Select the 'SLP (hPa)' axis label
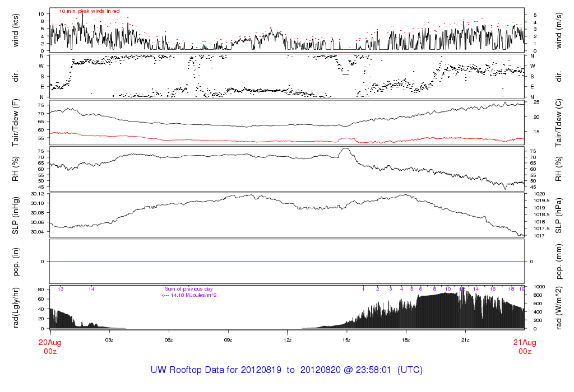This screenshot has width=574, height=392. coord(558,215)
